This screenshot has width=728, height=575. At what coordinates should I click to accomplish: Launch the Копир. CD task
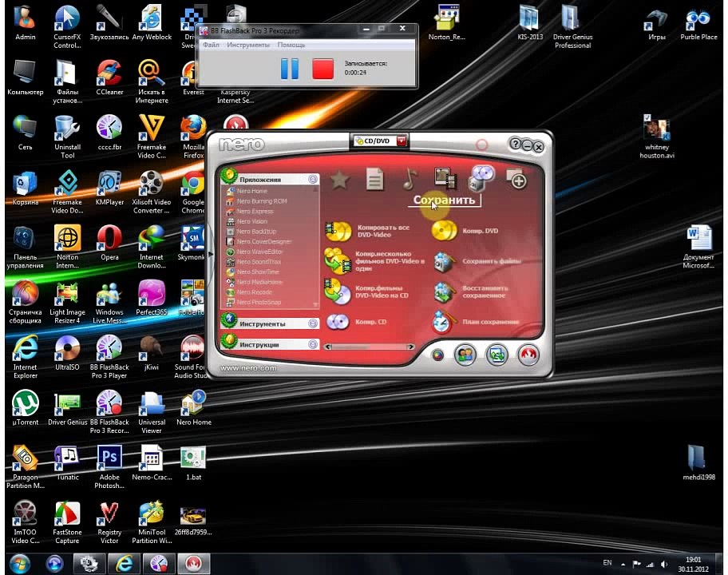pyautogui.click(x=357, y=322)
